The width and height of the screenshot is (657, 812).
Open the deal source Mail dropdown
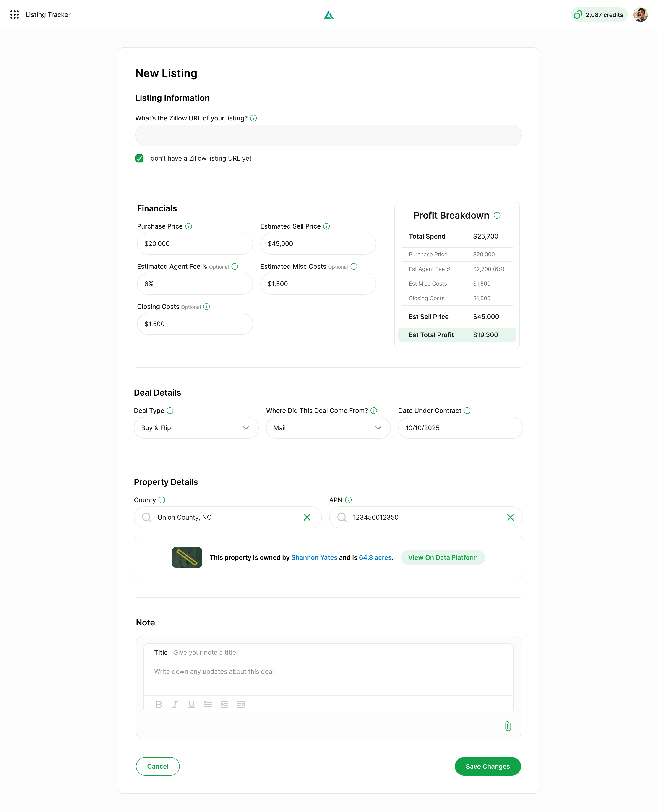click(x=328, y=428)
